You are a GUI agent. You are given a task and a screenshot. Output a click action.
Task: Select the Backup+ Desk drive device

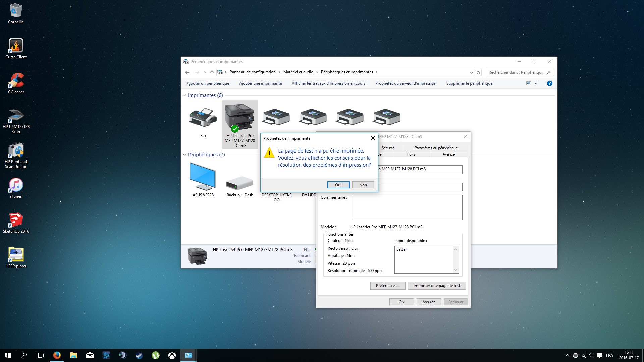point(239,184)
